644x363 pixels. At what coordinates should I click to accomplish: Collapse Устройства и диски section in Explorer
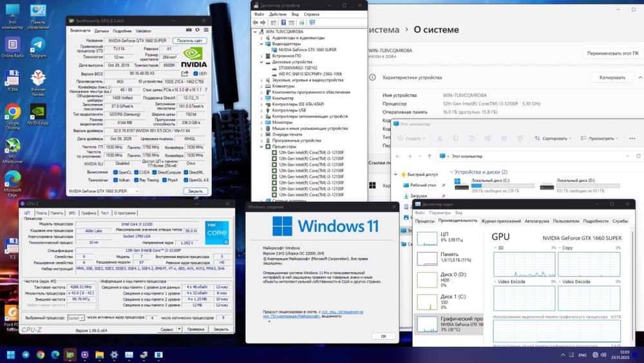[x=452, y=172]
